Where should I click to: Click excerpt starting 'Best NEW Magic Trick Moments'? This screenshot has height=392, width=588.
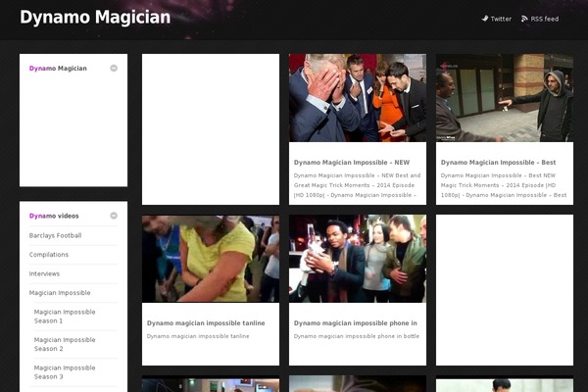click(x=504, y=185)
